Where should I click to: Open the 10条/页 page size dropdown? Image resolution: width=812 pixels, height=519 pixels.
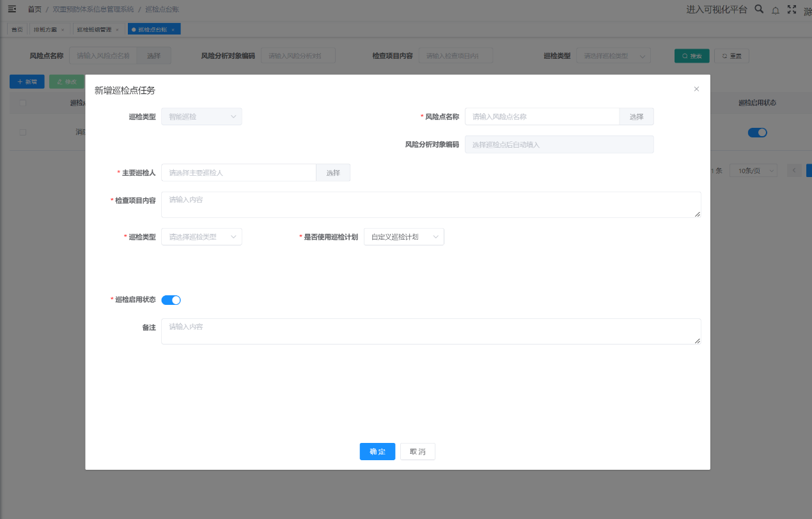pos(753,171)
